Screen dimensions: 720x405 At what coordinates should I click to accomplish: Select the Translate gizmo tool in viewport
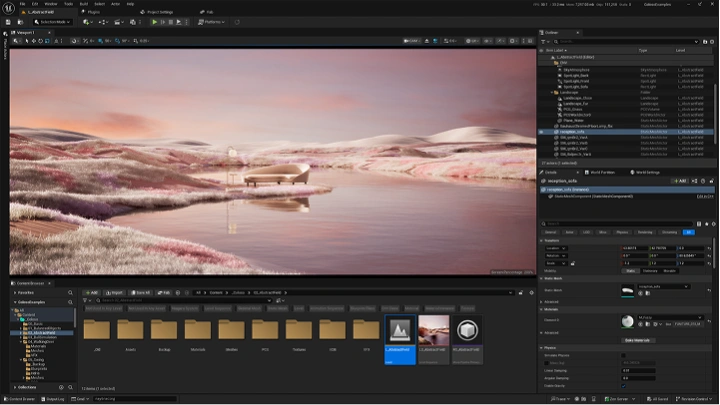click(34, 41)
